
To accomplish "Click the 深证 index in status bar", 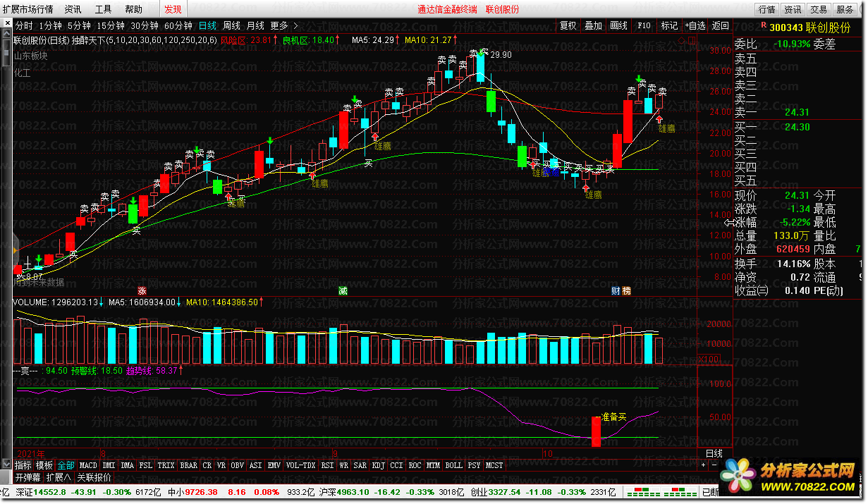I will [24, 492].
